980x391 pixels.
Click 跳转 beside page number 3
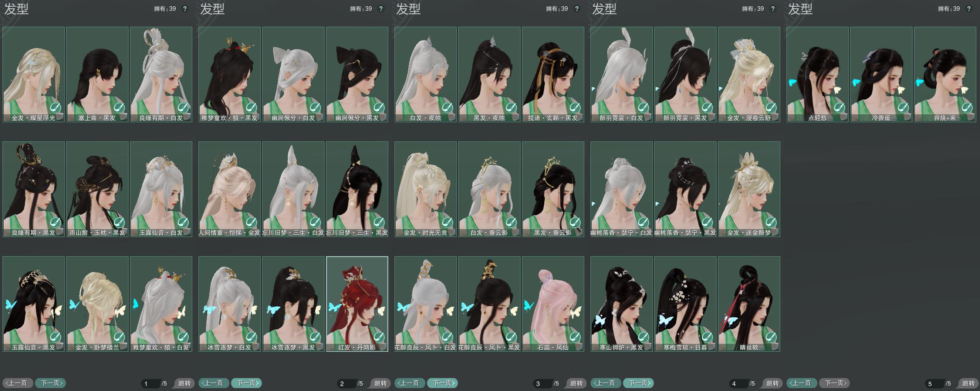coord(576,383)
